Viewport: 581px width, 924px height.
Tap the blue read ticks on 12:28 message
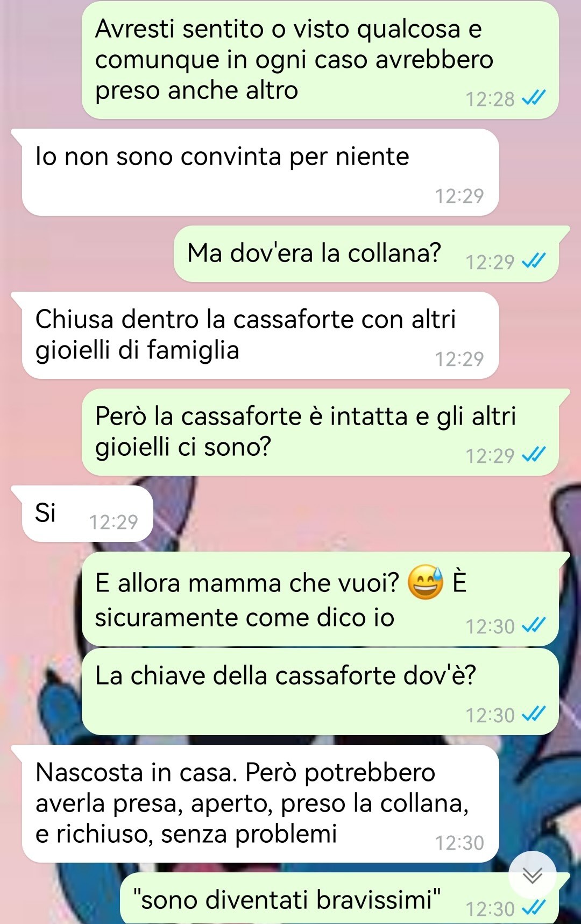[534, 98]
